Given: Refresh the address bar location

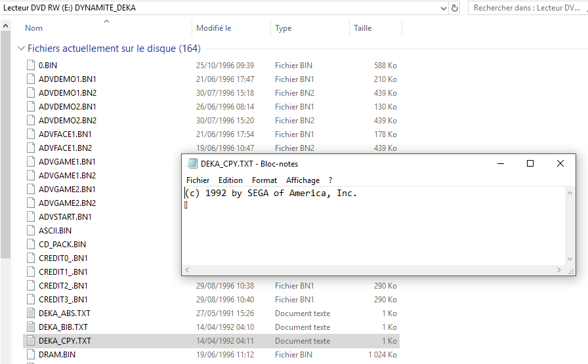Looking at the screenshot, I should (455, 8).
